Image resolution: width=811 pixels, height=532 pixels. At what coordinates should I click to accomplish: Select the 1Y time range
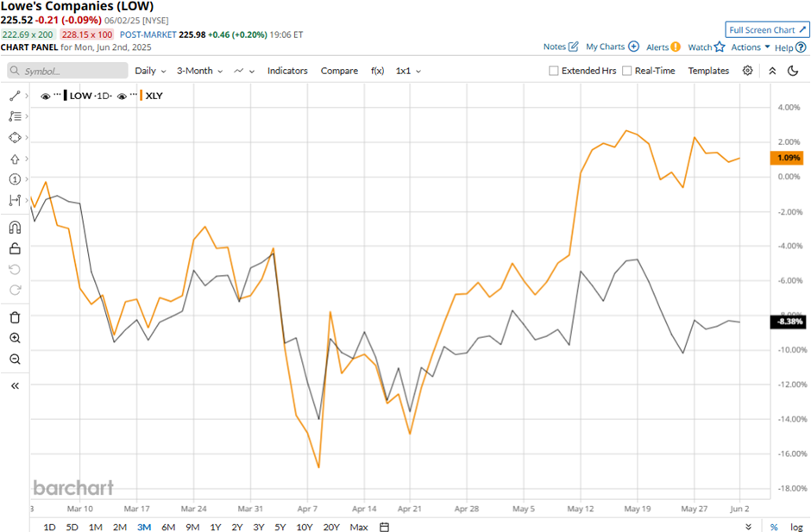point(216,527)
